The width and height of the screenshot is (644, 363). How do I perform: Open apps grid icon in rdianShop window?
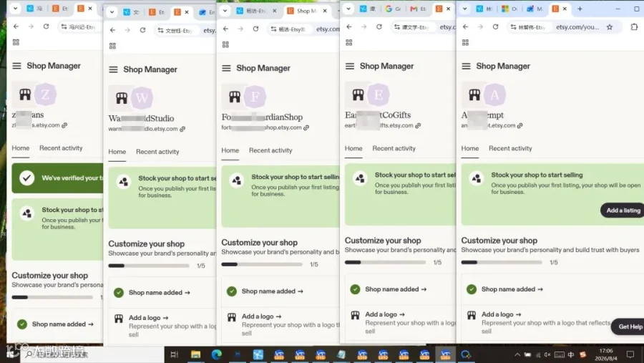coord(225,44)
